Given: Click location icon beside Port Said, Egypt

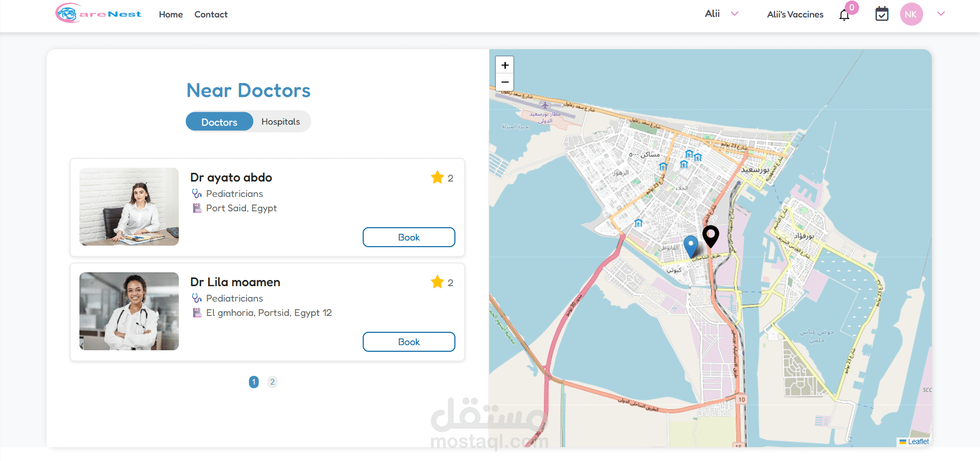Looking at the screenshot, I should click(197, 208).
